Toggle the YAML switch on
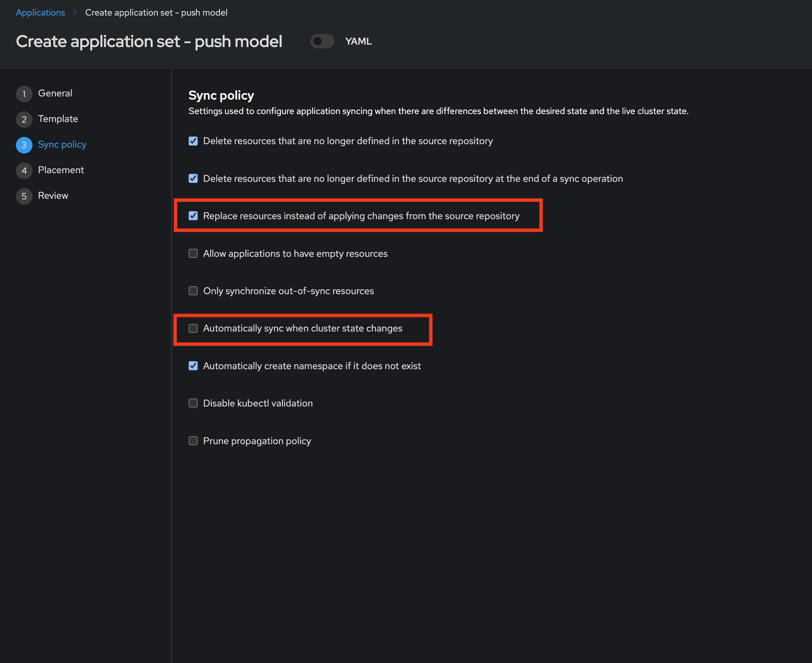This screenshot has width=812, height=663. 322,41
